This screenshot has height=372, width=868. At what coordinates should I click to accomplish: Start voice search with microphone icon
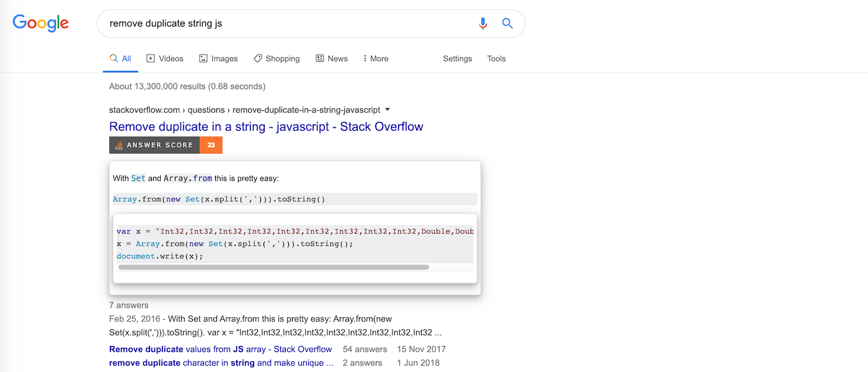coord(483,24)
